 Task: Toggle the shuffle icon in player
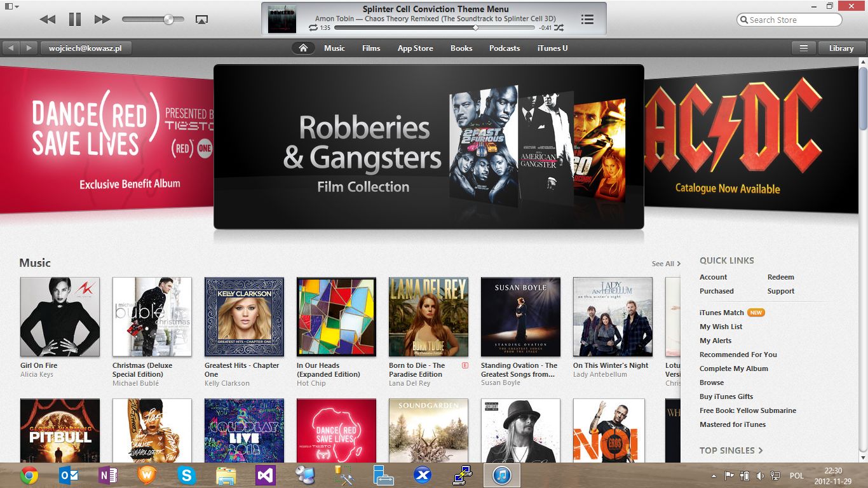tap(559, 28)
